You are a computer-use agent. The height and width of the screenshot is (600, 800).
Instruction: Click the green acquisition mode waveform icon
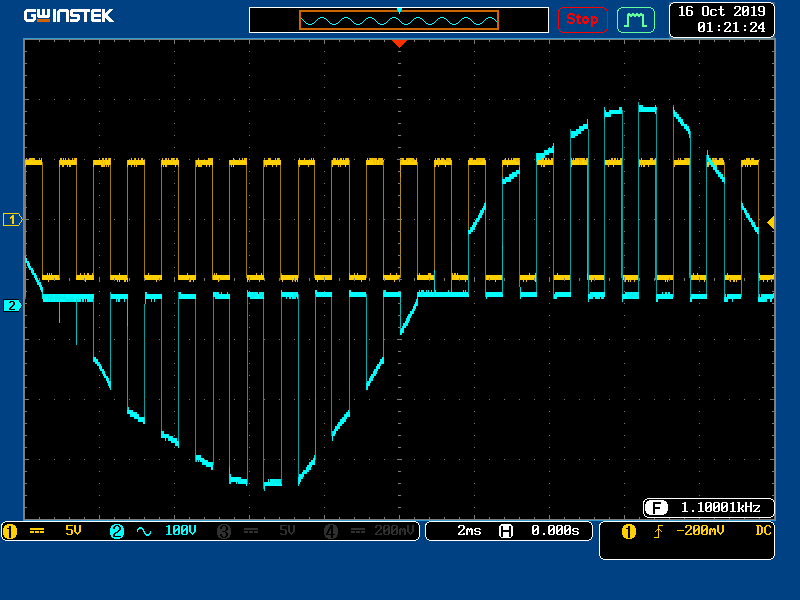pyautogui.click(x=636, y=20)
